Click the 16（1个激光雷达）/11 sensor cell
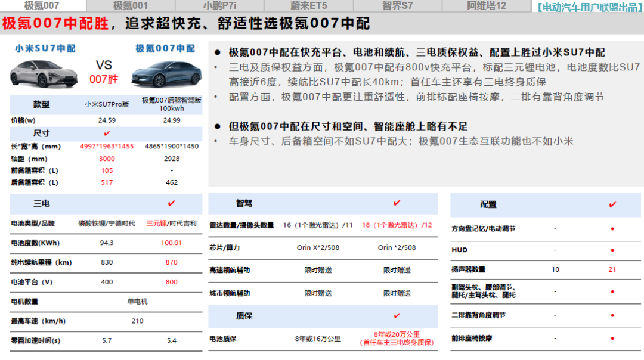This screenshot has width=644, height=360. pyautogui.click(x=318, y=225)
